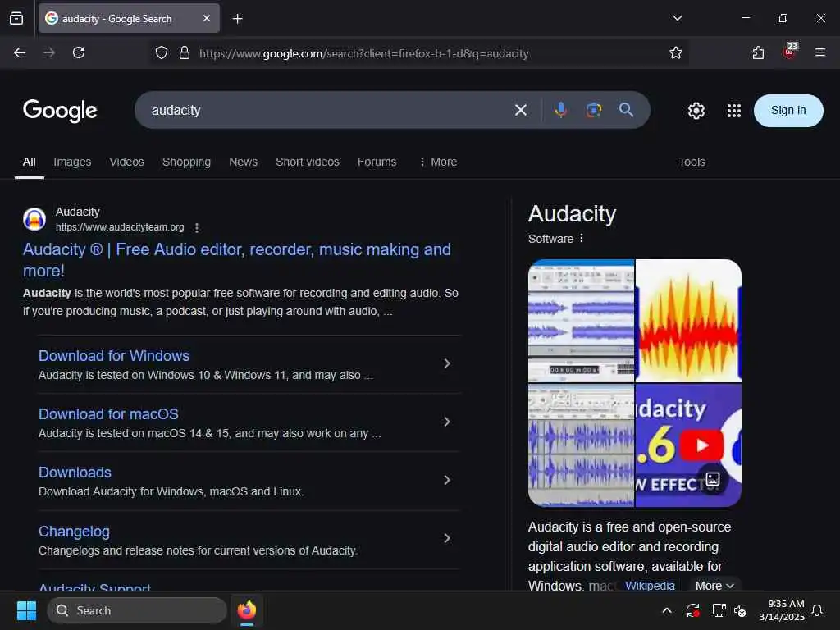
Task: Open the Changelog sitelink
Action: click(x=74, y=532)
